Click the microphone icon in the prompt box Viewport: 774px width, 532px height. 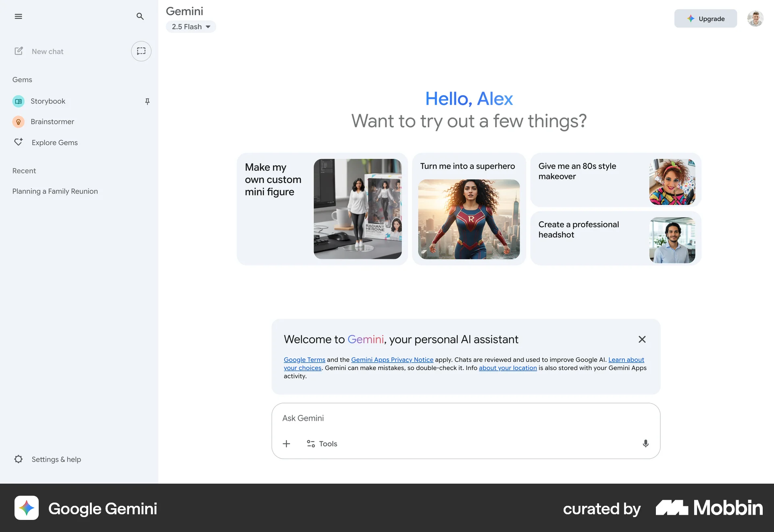click(x=645, y=443)
